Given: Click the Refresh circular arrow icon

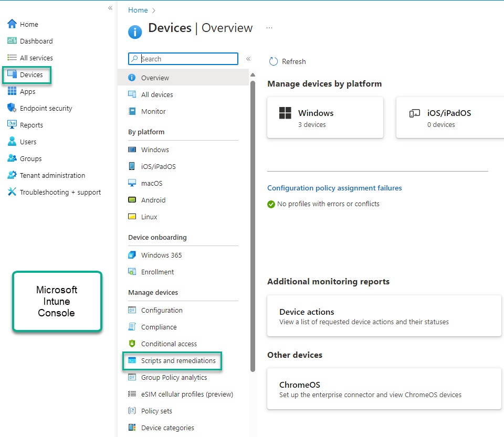Looking at the screenshot, I should (x=273, y=61).
